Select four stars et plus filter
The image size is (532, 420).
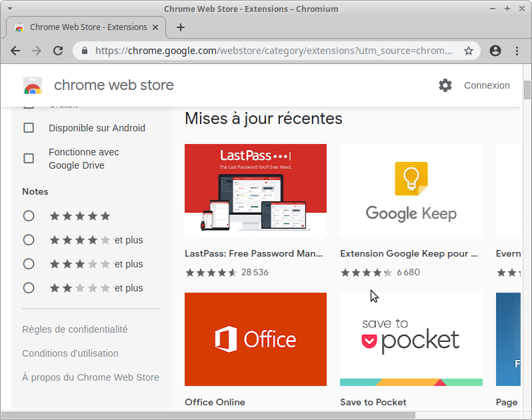[29, 240]
